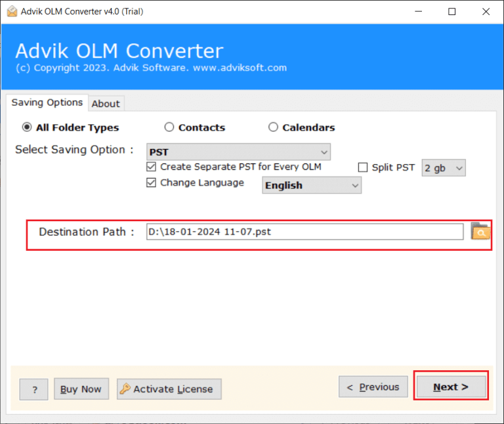Click the key icon on Activate License
The width and height of the screenshot is (504, 424).
coord(125,389)
